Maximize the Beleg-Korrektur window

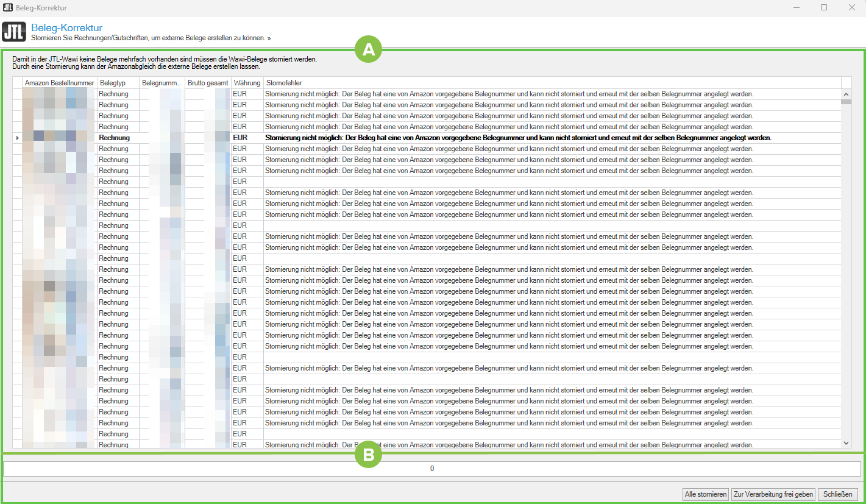tap(824, 8)
